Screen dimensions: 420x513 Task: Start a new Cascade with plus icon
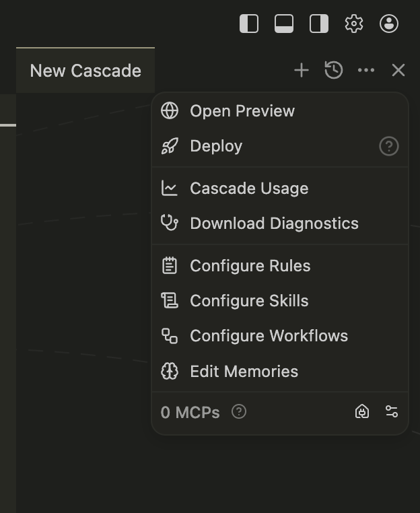click(302, 70)
